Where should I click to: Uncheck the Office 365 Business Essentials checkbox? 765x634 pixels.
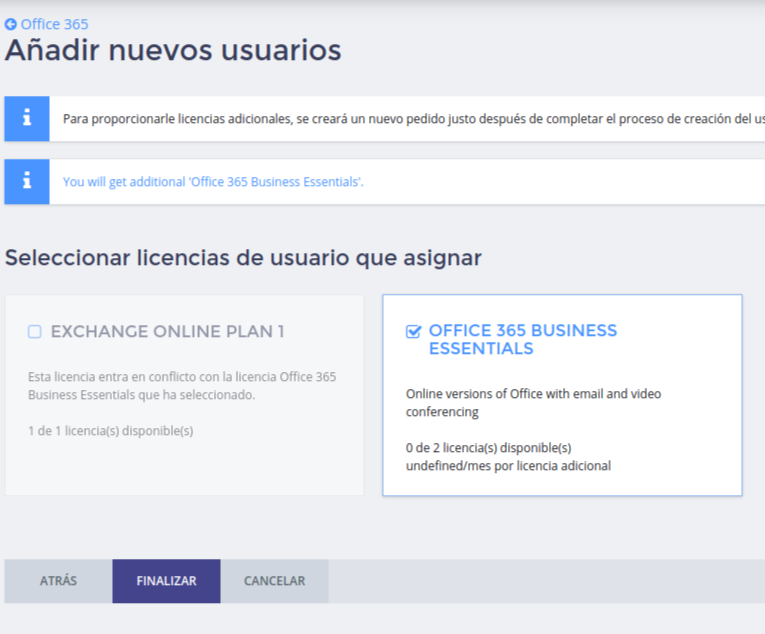pyautogui.click(x=413, y=331)
